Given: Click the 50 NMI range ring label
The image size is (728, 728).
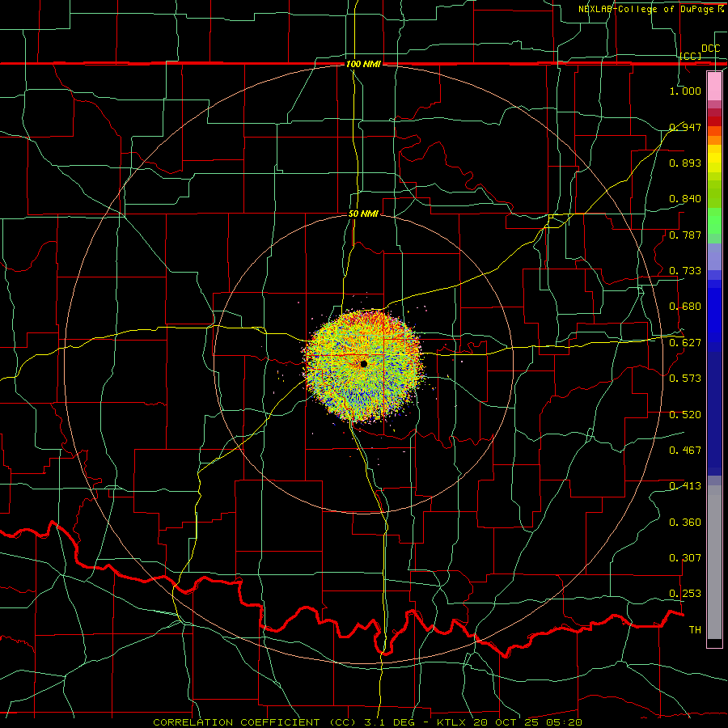Looking at the screenshot, I should (x=363, y=214).
